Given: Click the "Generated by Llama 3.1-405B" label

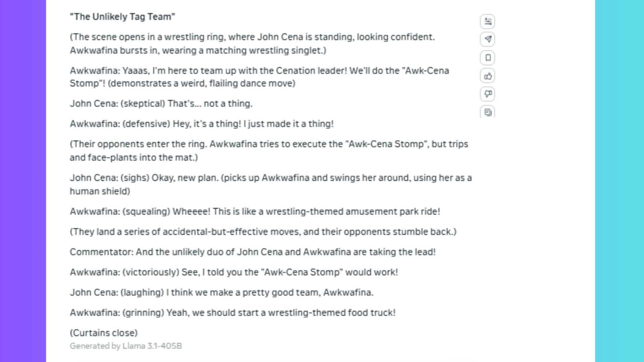Looking at the screenshot, I should 126,346.
